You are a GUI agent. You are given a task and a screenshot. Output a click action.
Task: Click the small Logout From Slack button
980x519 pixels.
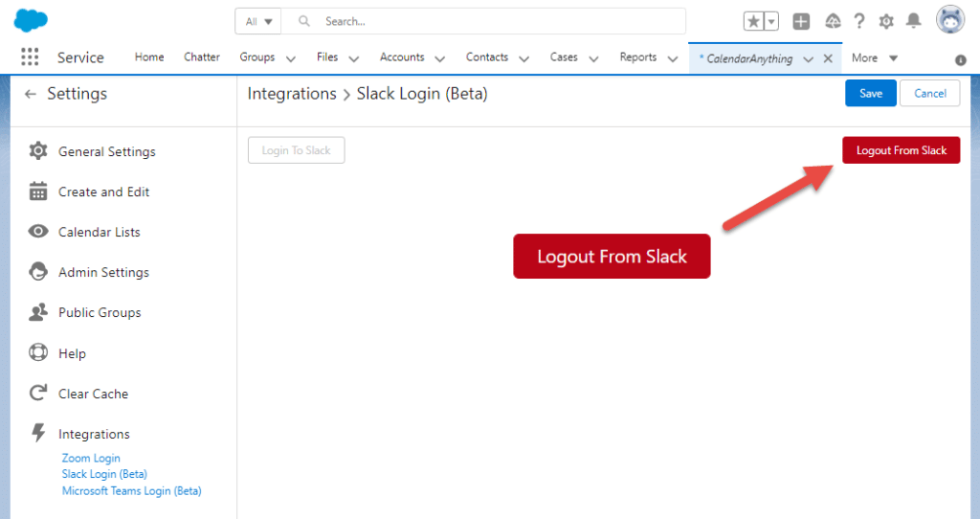(x=901, y=150)
